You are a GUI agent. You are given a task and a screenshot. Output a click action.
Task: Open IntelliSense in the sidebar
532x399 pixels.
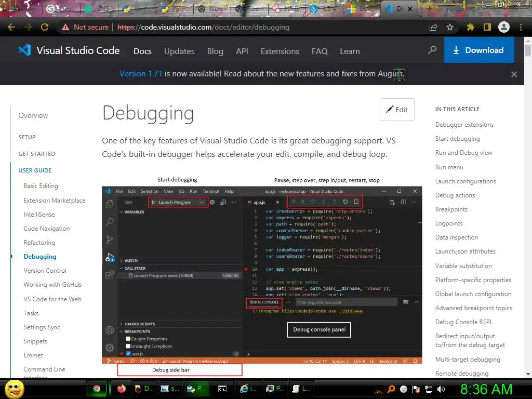[39, 215]
